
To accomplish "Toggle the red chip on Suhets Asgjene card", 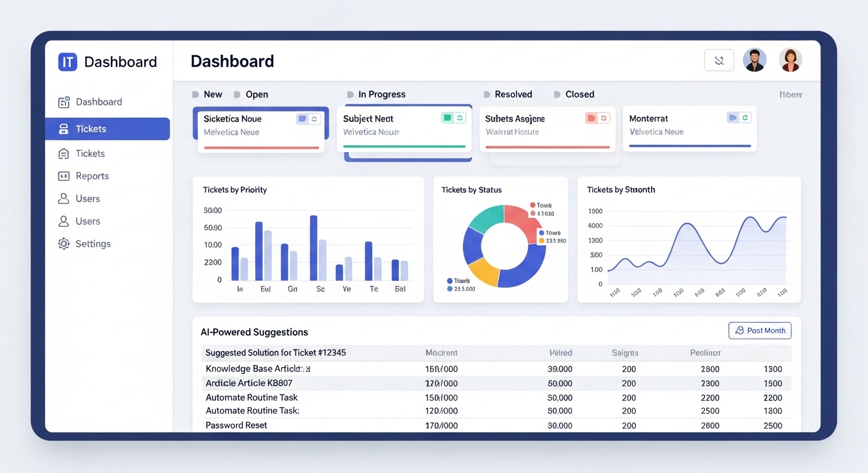I will tap(591, 118).
